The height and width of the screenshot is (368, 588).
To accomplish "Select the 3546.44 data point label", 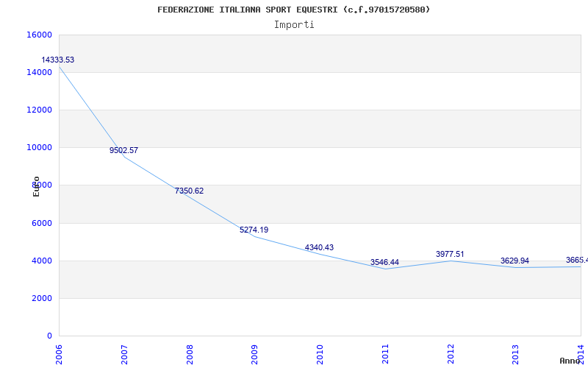I will pos(384,262).
